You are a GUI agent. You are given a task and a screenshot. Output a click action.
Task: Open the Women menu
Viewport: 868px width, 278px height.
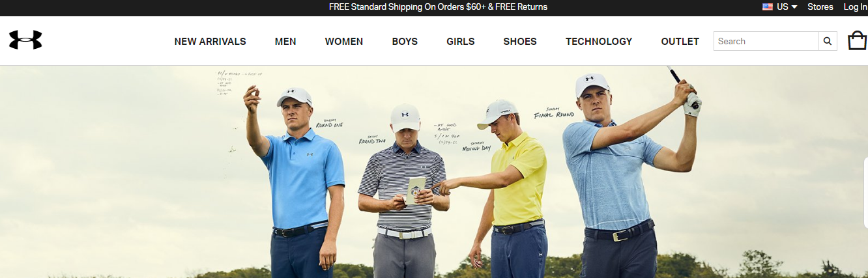pyautogui.click(x=344, y=41)
